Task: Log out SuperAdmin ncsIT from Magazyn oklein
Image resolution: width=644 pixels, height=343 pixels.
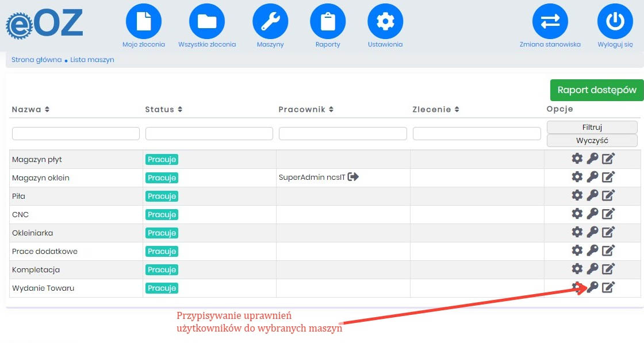Action: point(354,178)
